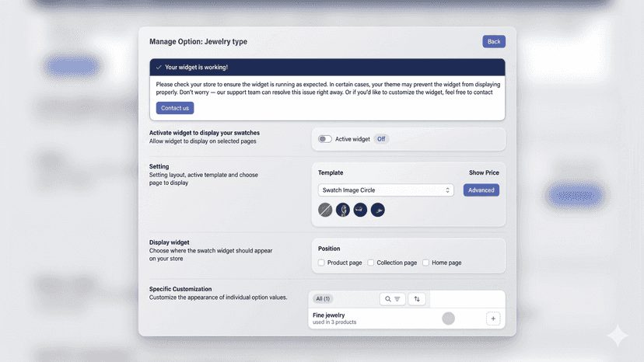Toggle the Active widget switch
Viewport: 644px width, 362px height.
pyautogui.click(x=325, y=139)
